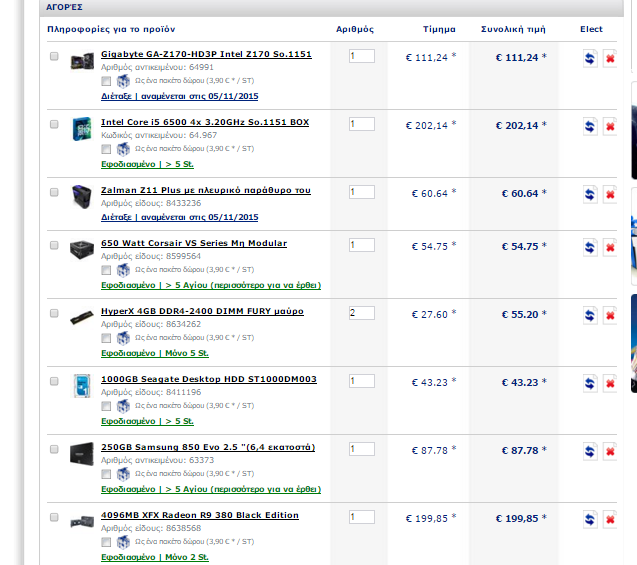Screen dimensions: 637x565
Task: Click quantity field for Intel Core i5 6500
Action: click(362, 124)
